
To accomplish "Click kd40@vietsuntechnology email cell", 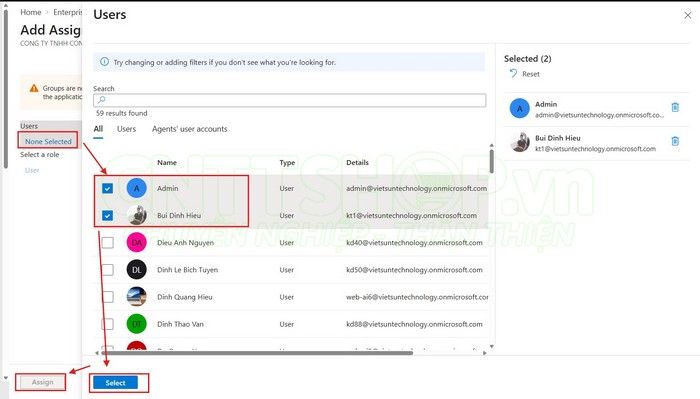I will pyautogui.click(x=414, y=243).
